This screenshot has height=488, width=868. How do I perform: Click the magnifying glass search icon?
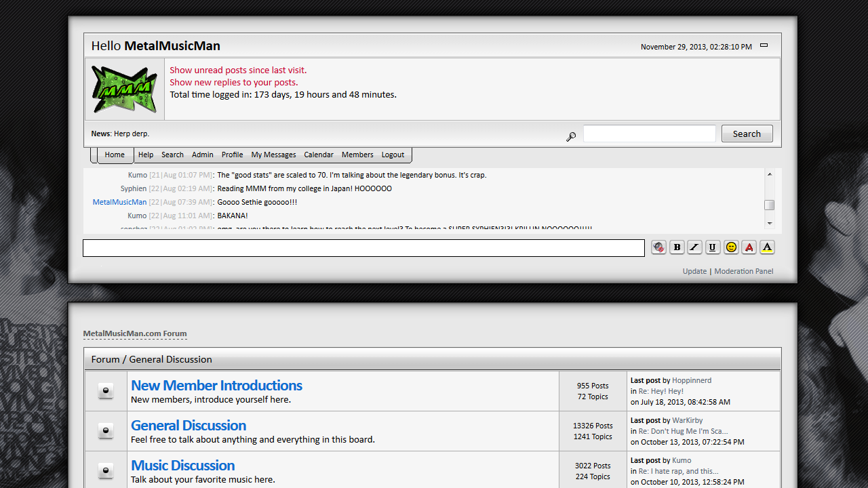coord(571,137)
